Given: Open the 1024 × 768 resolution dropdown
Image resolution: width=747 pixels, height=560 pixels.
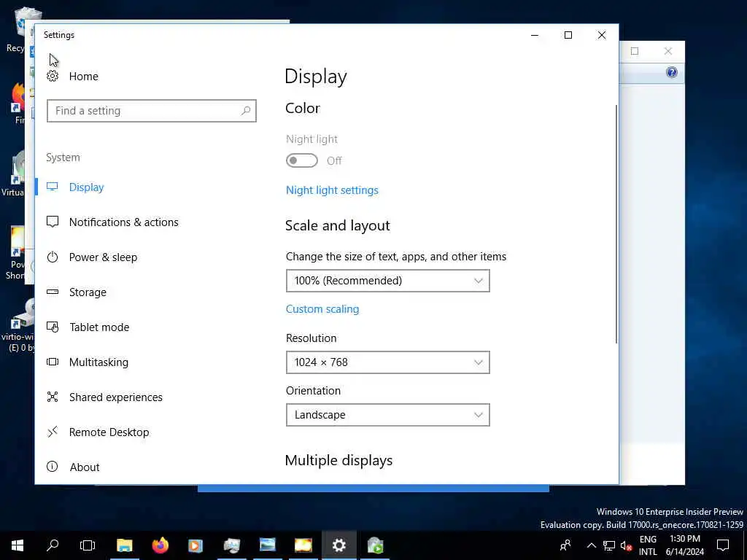Looking at the screenshot, I should point(388,362).
